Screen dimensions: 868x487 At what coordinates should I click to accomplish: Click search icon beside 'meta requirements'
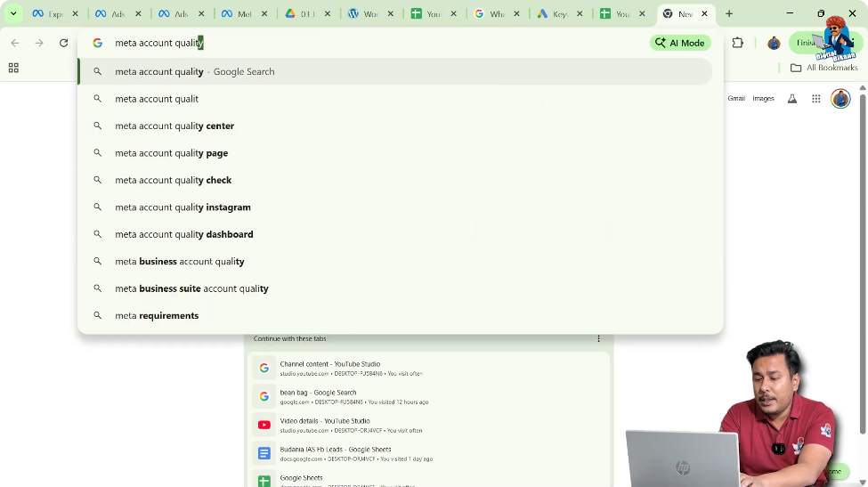coord(97,315)
